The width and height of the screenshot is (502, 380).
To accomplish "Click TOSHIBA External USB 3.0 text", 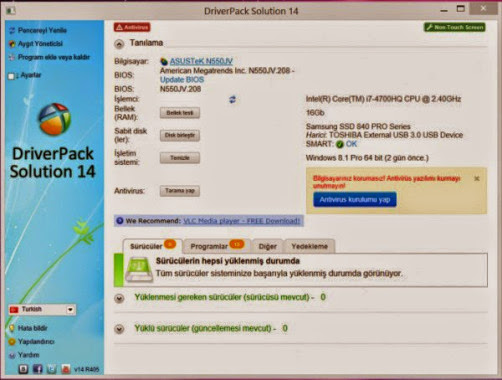I will point(396,135).
